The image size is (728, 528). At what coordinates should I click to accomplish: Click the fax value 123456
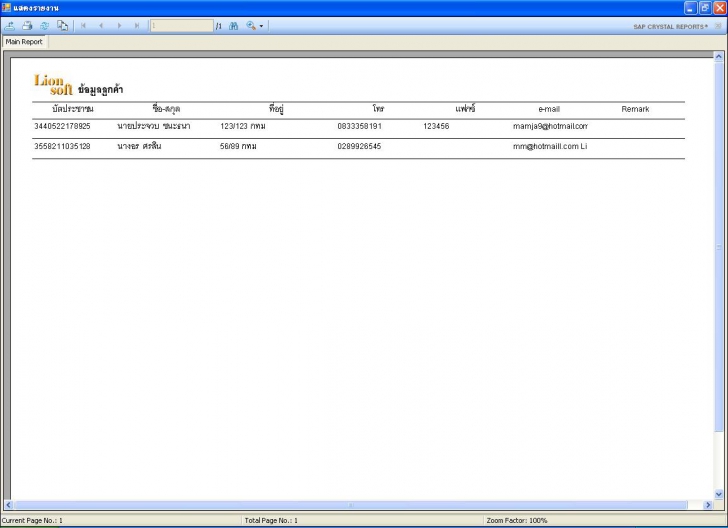[436, 126]
